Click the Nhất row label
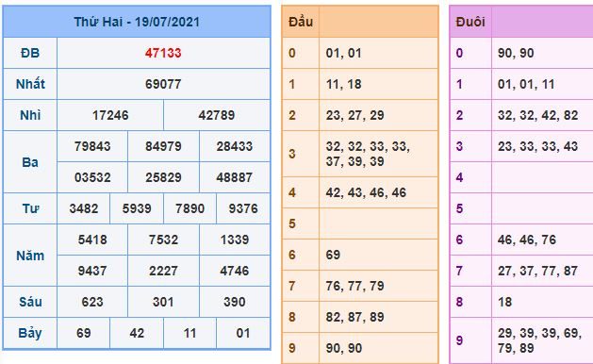 tap(30, 84)
